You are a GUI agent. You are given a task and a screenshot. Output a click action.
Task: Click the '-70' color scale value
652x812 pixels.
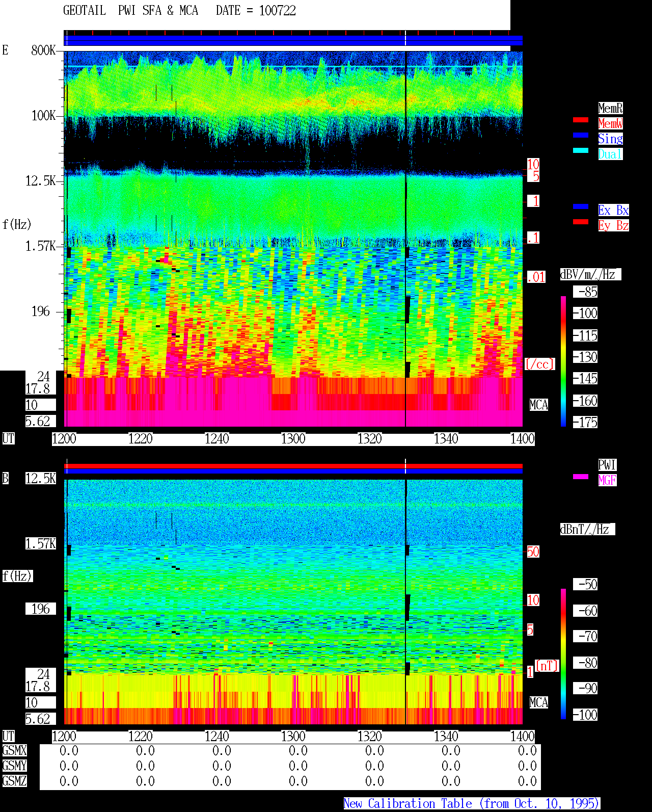pyautogui.click(x=585, y=636)
